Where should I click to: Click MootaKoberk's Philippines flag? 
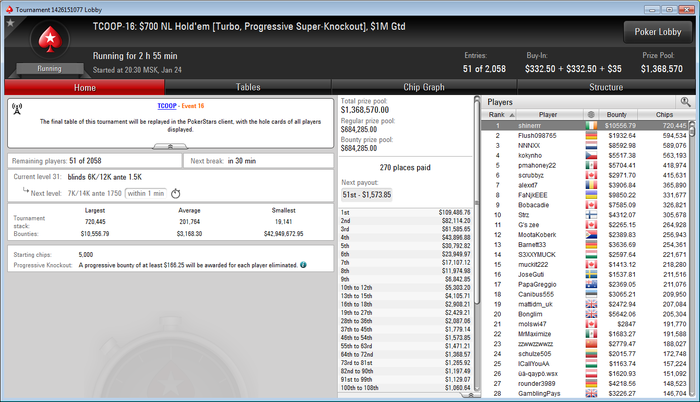point(591,235)
